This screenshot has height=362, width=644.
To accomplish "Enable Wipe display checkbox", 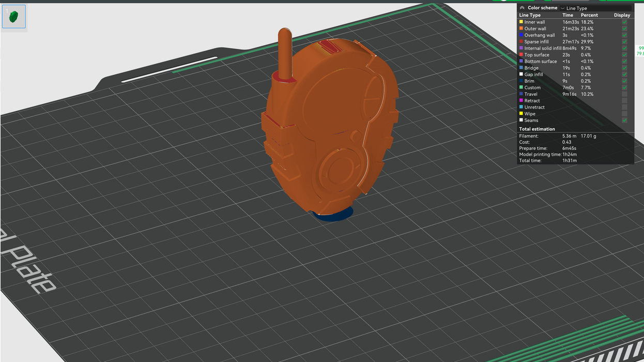I will (x=624, y=114).
